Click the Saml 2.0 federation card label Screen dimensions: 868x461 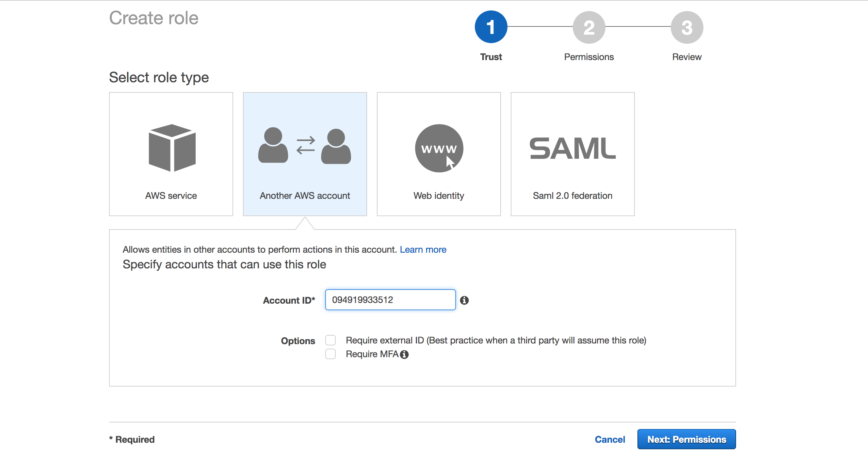(572, 196)
